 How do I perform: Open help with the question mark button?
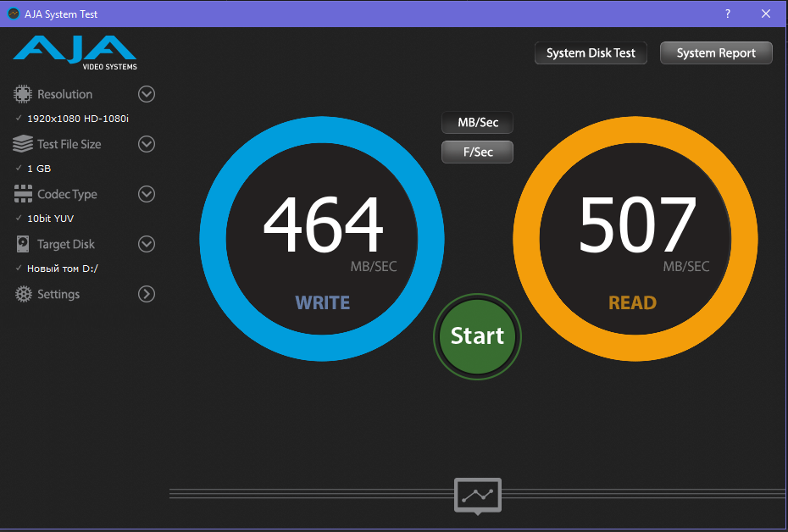[x=728, y=14]
